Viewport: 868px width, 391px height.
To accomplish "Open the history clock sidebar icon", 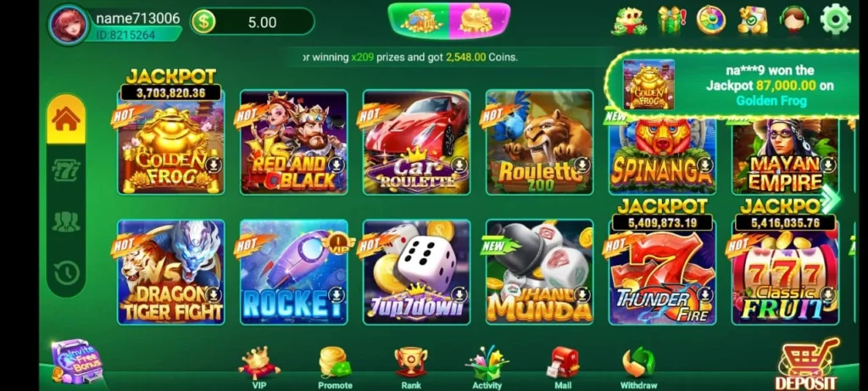I will (66, 273).
